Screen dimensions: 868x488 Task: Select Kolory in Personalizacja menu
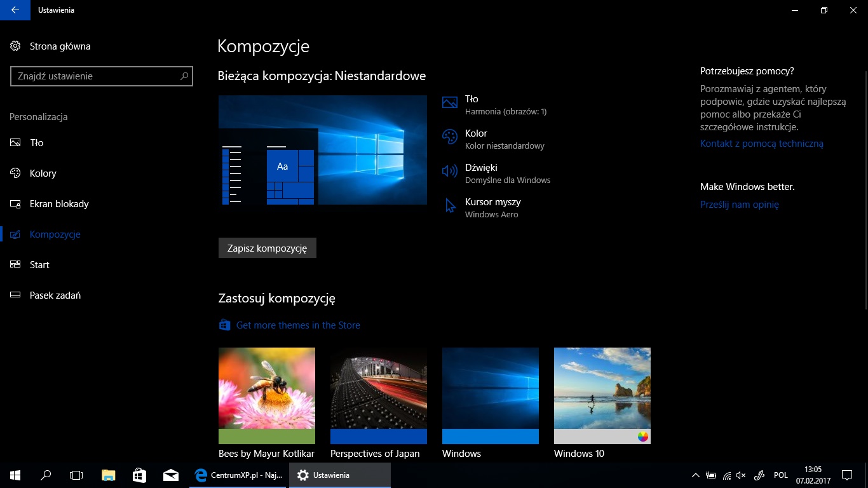[x=43, y=173]
